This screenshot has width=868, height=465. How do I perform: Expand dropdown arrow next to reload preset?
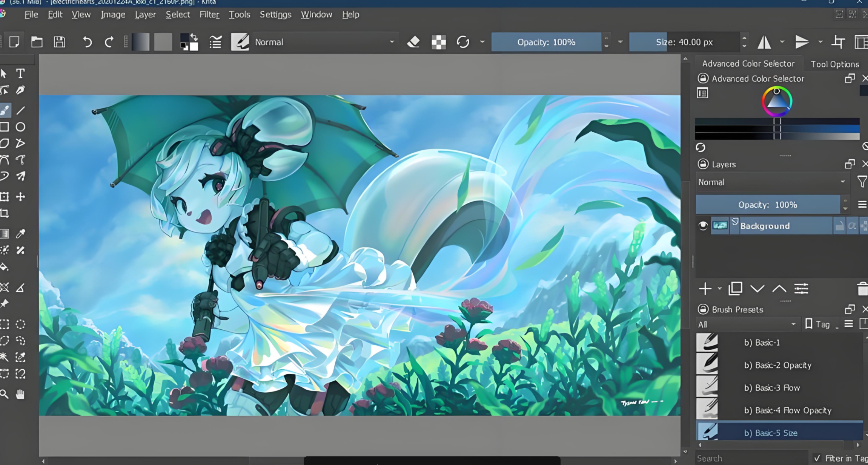point(482,42)
